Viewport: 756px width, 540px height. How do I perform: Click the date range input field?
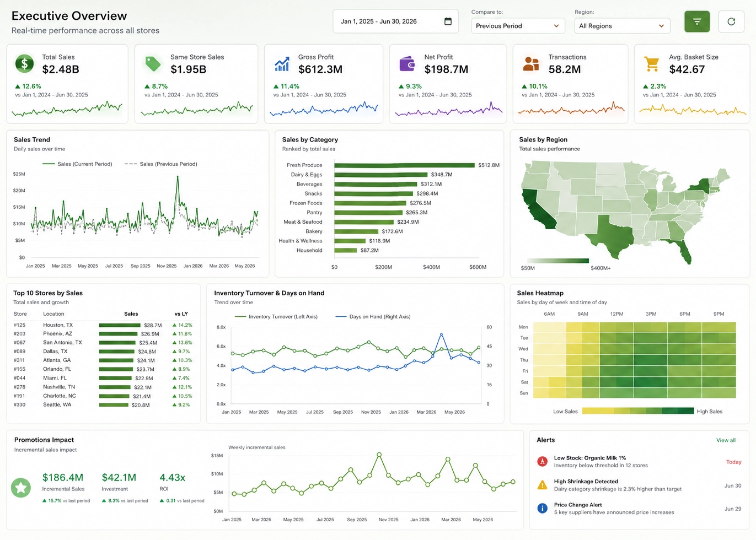(395, 21)
